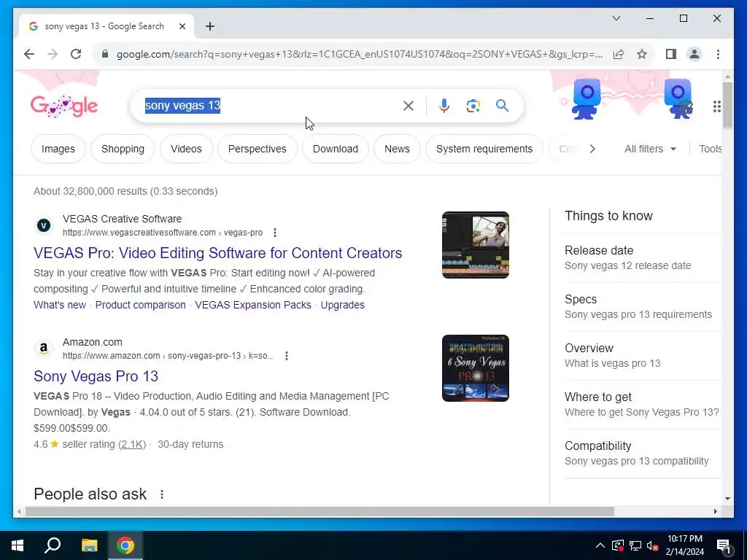This screenshot has width=747, height=560.
Task: Show more filter chips with the right arrow
Action: [x=592, y=149]
